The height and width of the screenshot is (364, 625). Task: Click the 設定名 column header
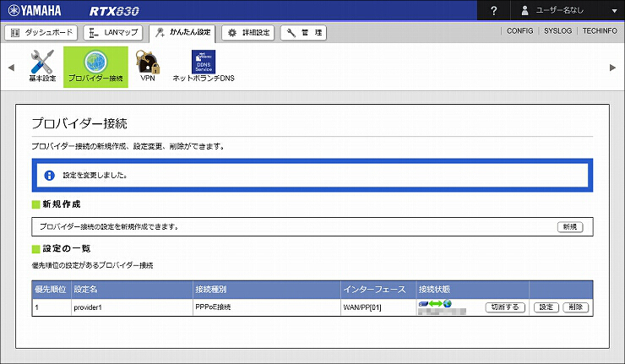(x=132, y=290)
